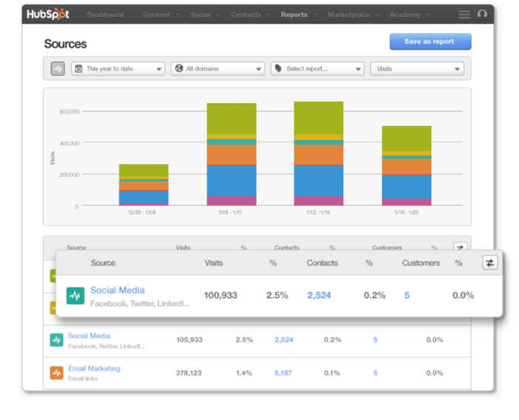Open the All domains dropdown
The height and width of the screenshot is (420, 519).
coord(218,69)
